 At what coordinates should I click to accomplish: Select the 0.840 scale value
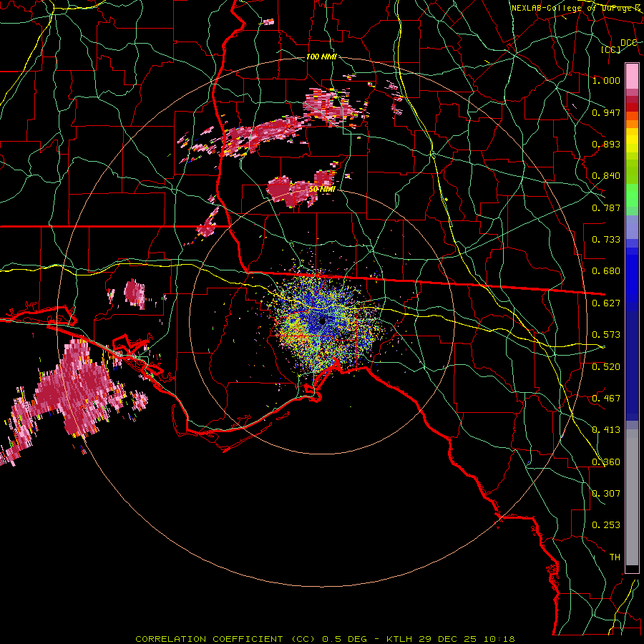pos(606,176)
